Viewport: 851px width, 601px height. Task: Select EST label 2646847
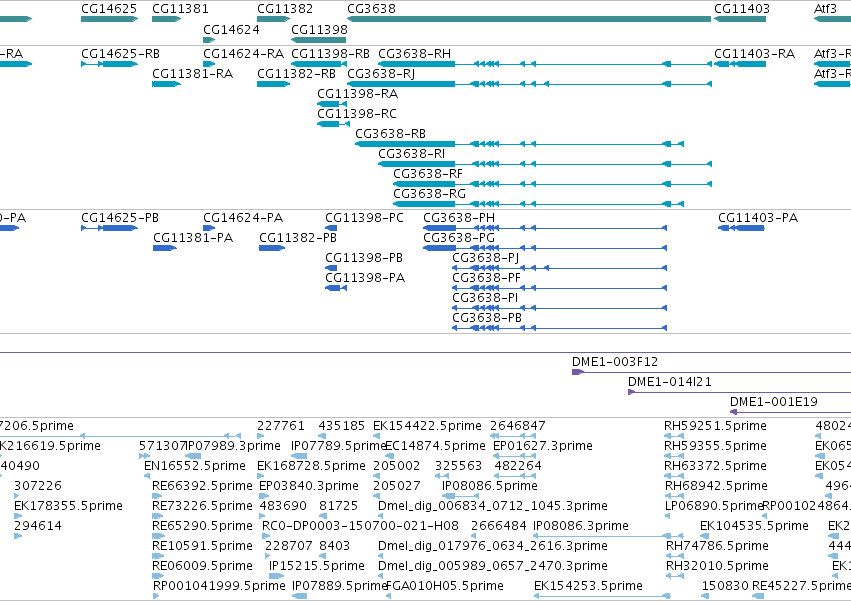coord(518,426)
